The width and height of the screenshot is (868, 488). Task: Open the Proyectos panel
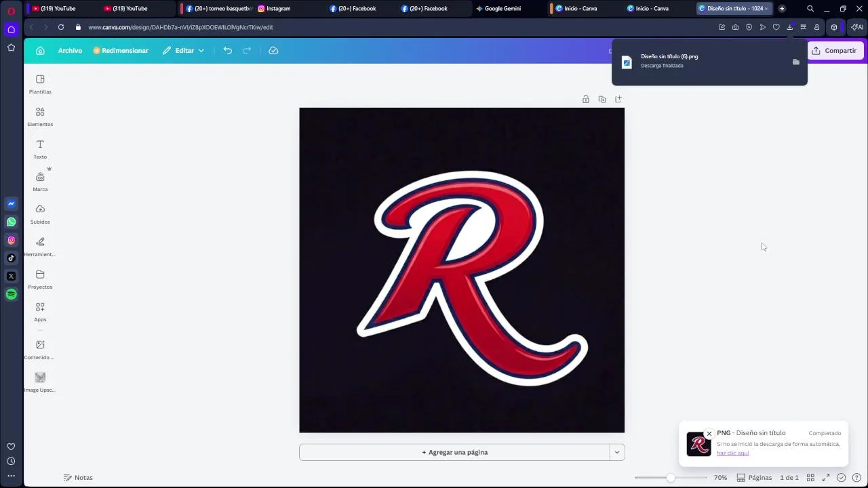40,279
